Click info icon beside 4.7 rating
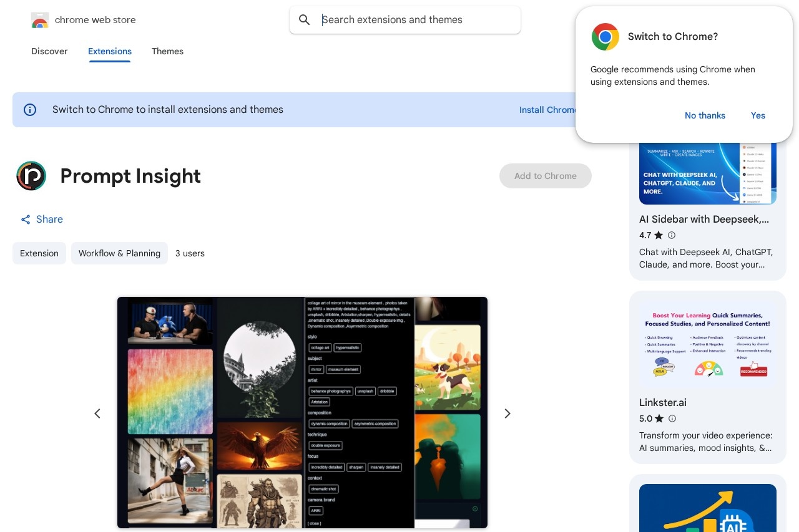This screenshot has width=799, height=532. click(672, 235)
